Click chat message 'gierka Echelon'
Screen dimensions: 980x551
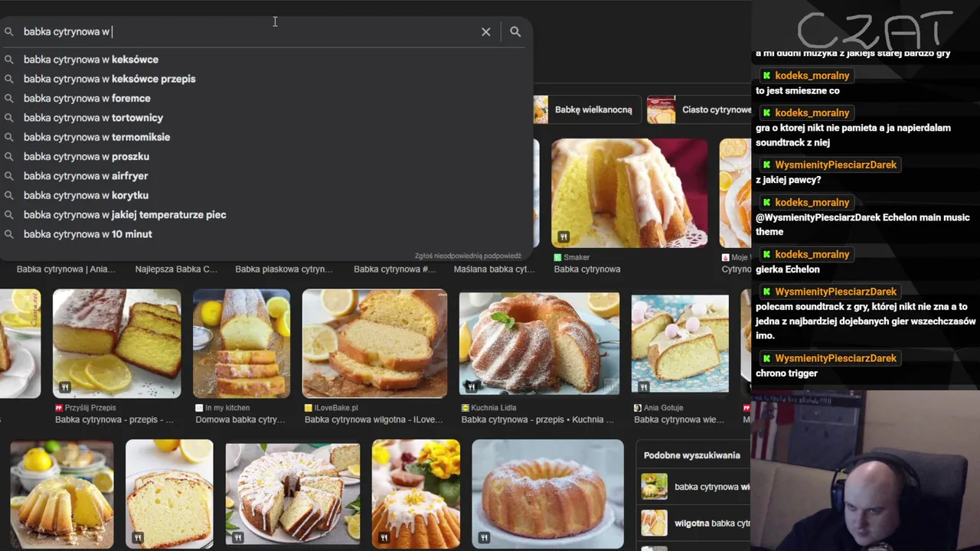(x=788, y=269)
